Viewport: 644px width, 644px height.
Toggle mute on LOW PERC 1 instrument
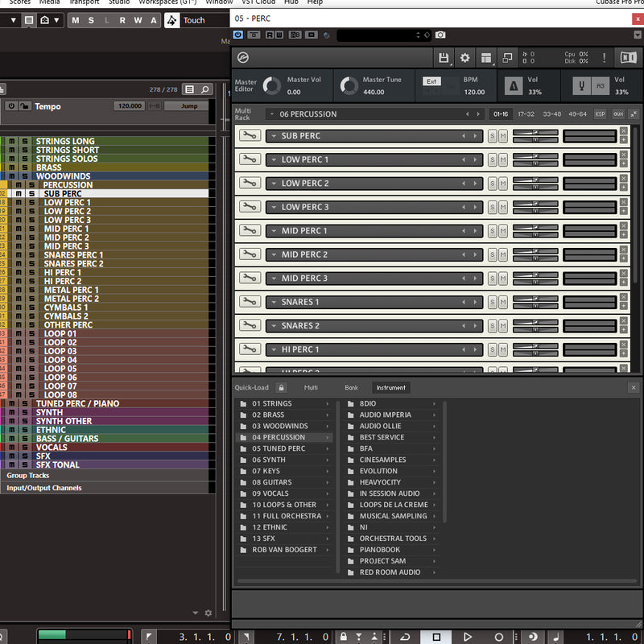pyautogui.click(x=502, y=160)
